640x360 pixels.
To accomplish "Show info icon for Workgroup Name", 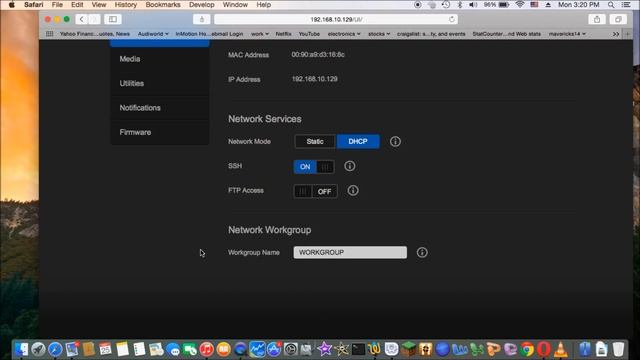I will pyautogui.click(x=422, y=252).
